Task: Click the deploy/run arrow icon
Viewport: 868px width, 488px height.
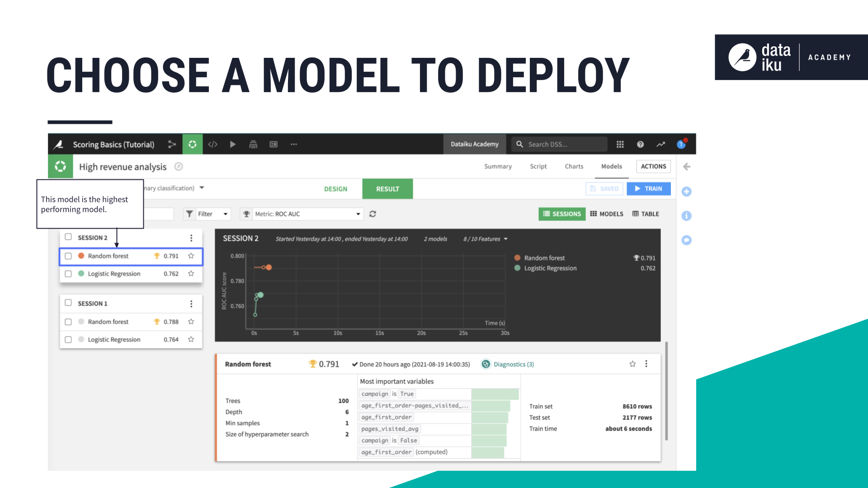Action: pos(233,144)
